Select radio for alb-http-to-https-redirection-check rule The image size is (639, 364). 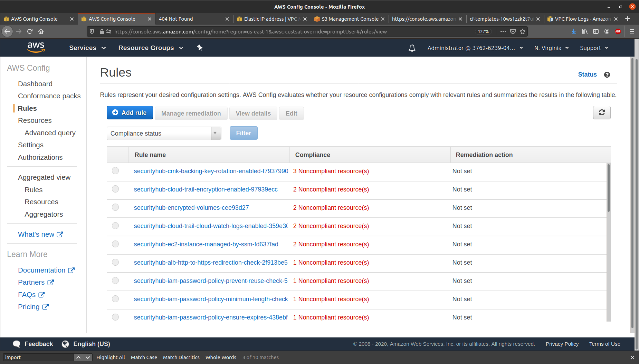115,262
